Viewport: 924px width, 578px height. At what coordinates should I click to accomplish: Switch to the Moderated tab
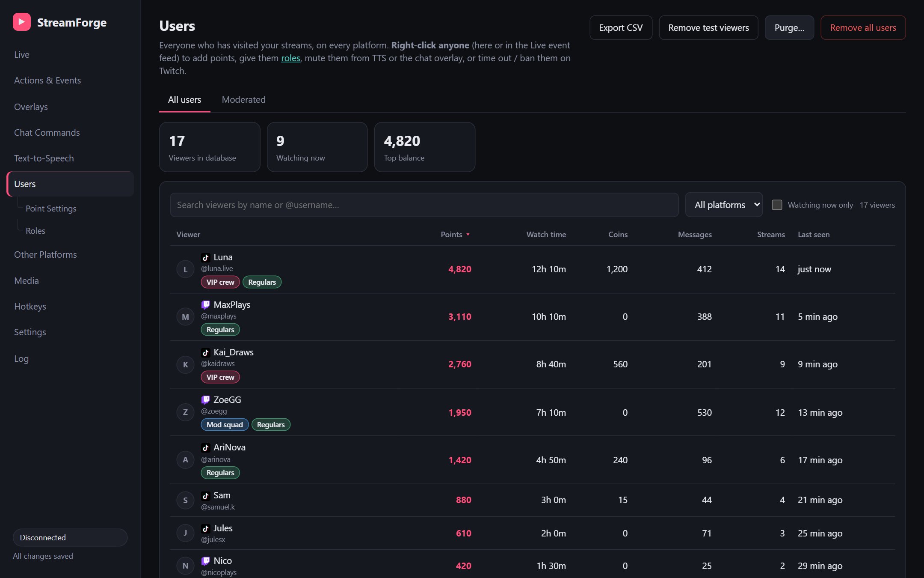pyautogui.click(x=243, y=99)
